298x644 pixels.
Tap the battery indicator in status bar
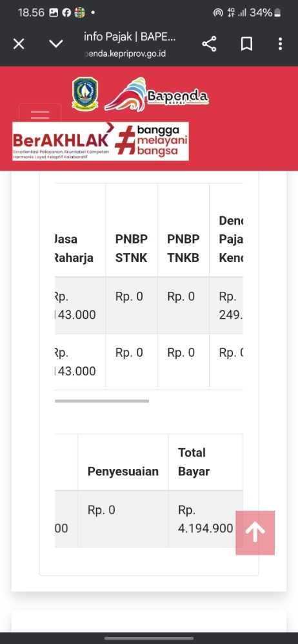pyautogui.click(x=277, y=13)
